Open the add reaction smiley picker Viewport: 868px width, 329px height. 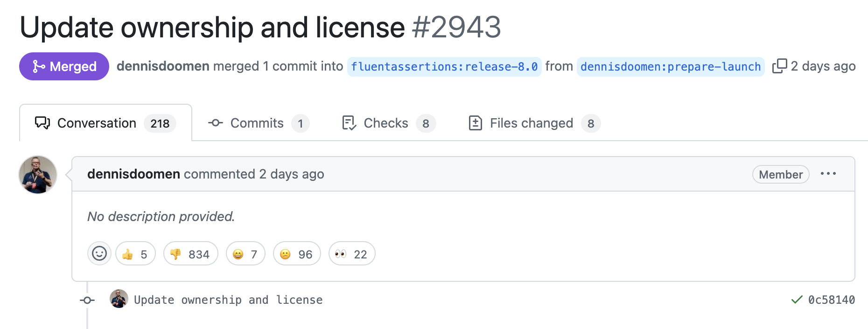tap(99, 253)
